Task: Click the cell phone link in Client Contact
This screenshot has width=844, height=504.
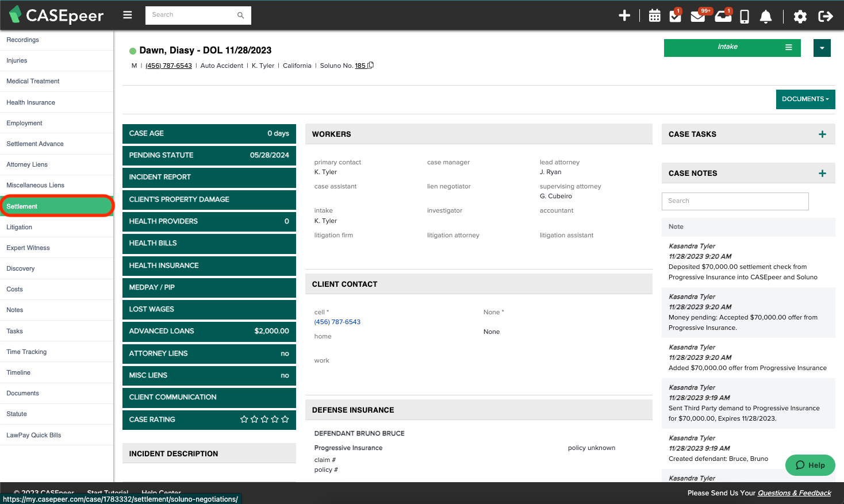Action: pos(337,322)
